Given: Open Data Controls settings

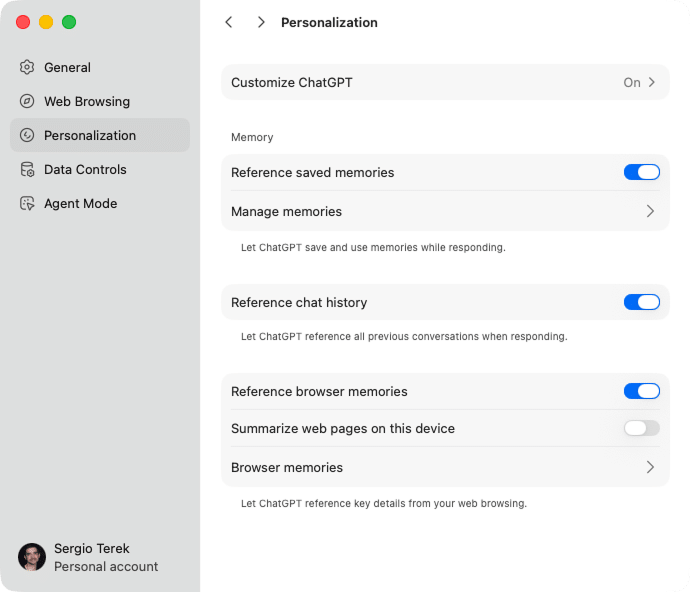Looking at the screenshot, I should [100, 169].
